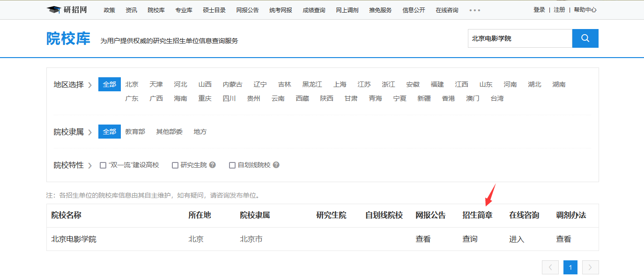Select 全部 in the region filter
Image resolution: width=644 pixels, height=280 pixels.
click(x=110, y=84)
